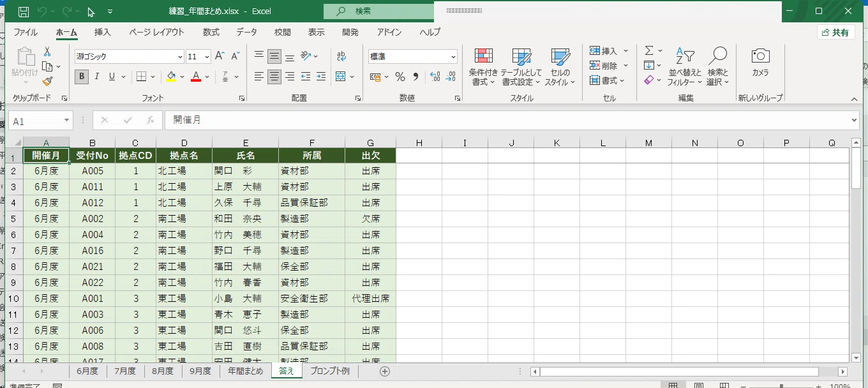Select column H header
The image size is (868, 388).
[419, 142]
